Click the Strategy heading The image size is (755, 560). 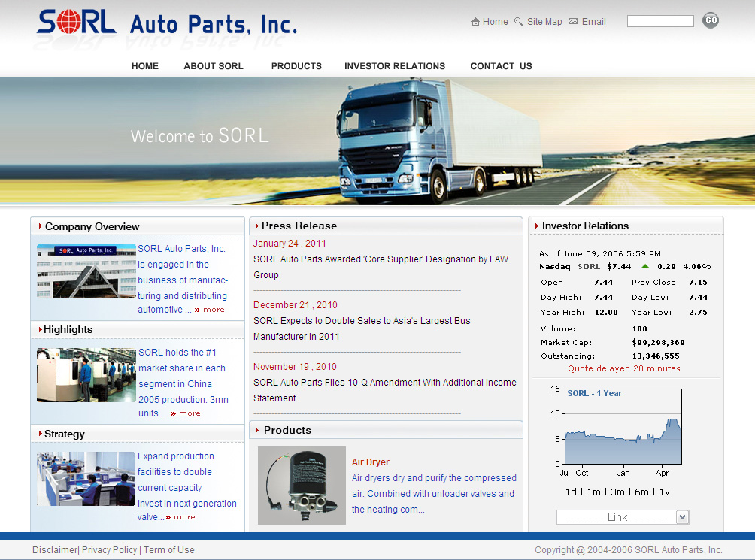tap(65, 434)
